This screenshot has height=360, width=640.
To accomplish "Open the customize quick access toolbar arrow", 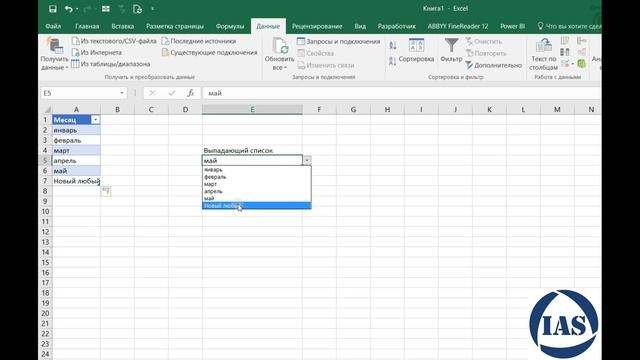I will [153, 9].
